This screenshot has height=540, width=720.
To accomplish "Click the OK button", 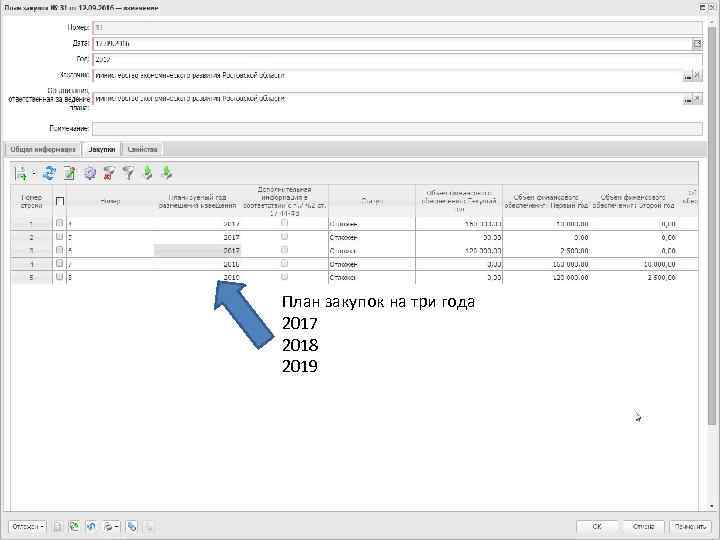I will tap(596, 527).
